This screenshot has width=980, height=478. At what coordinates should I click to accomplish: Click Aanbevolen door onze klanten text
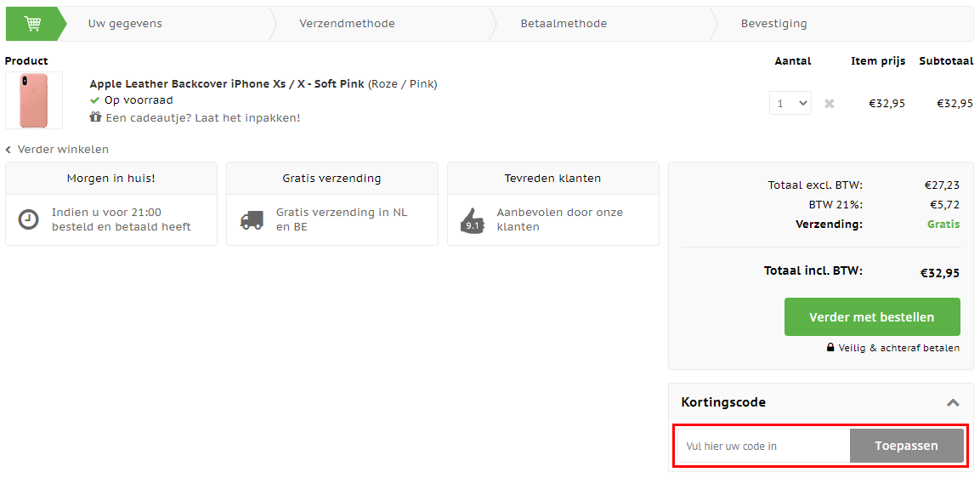tap(560, 219)
